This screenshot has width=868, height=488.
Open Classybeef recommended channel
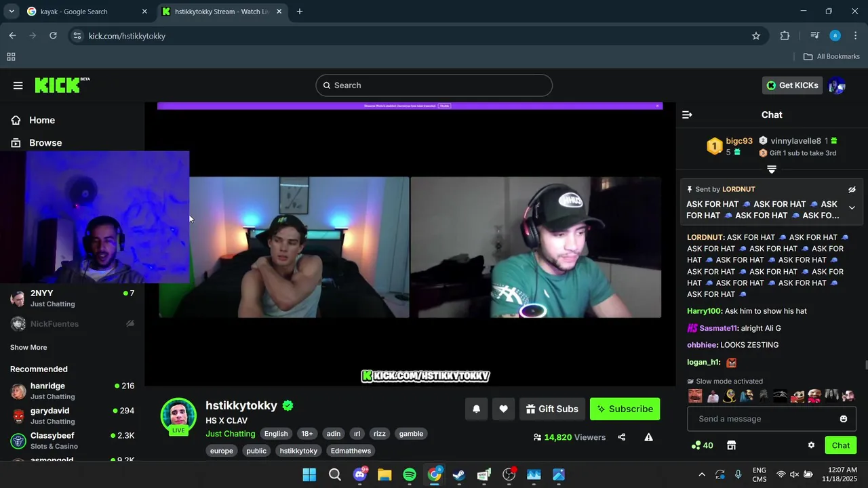click(73, 441)
